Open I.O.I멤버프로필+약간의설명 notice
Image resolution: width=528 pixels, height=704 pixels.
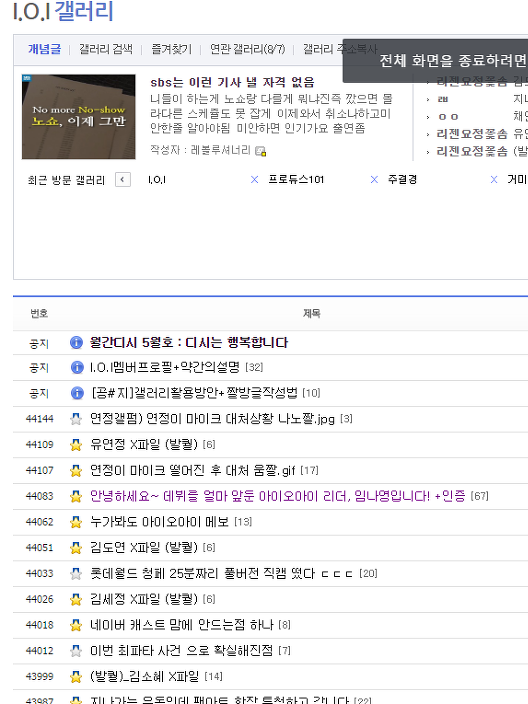165,367
